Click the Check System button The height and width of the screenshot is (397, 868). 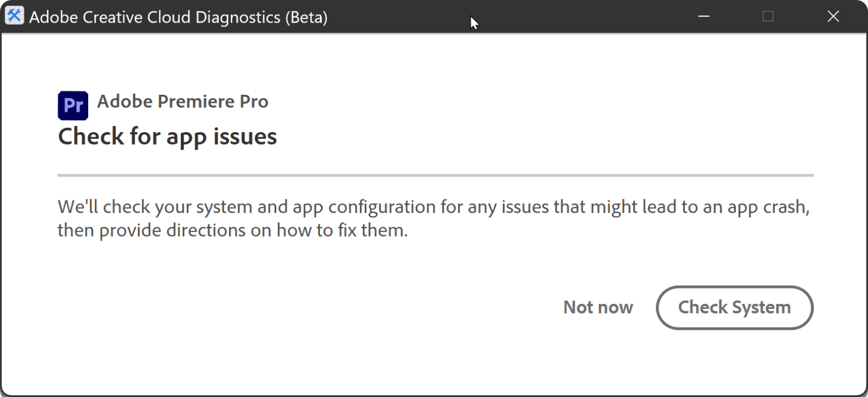click(734, 307)
